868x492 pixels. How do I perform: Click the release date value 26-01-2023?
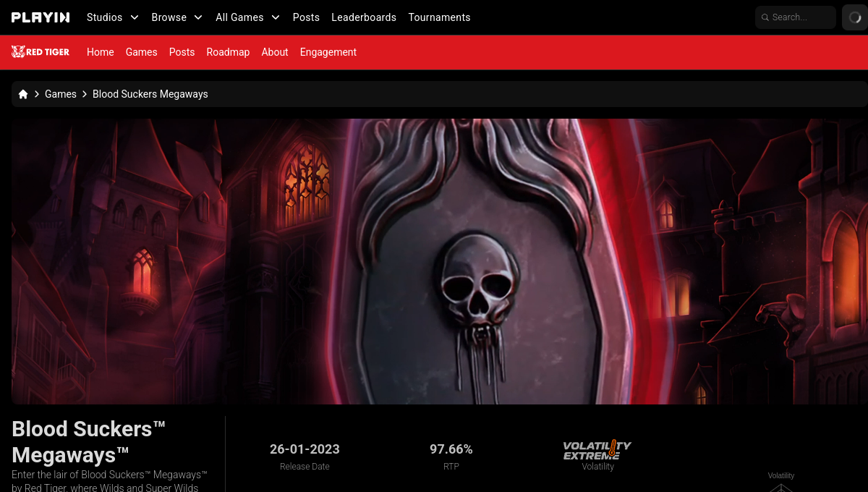(305, 449)
